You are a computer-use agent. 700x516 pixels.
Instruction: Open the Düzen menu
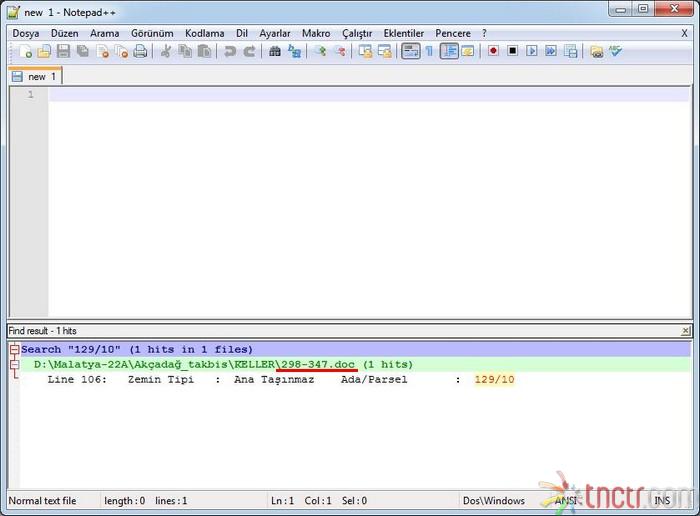[x=64, y=33]
